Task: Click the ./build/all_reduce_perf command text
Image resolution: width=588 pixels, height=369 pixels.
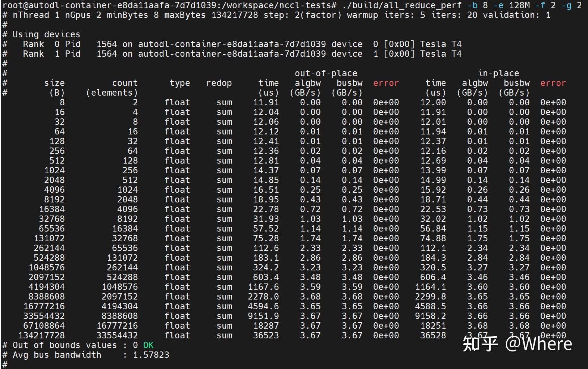Action: (x=401, y=5)
